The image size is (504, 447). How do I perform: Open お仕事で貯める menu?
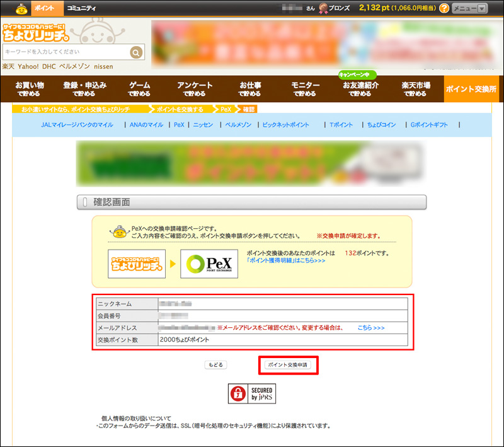250,89
